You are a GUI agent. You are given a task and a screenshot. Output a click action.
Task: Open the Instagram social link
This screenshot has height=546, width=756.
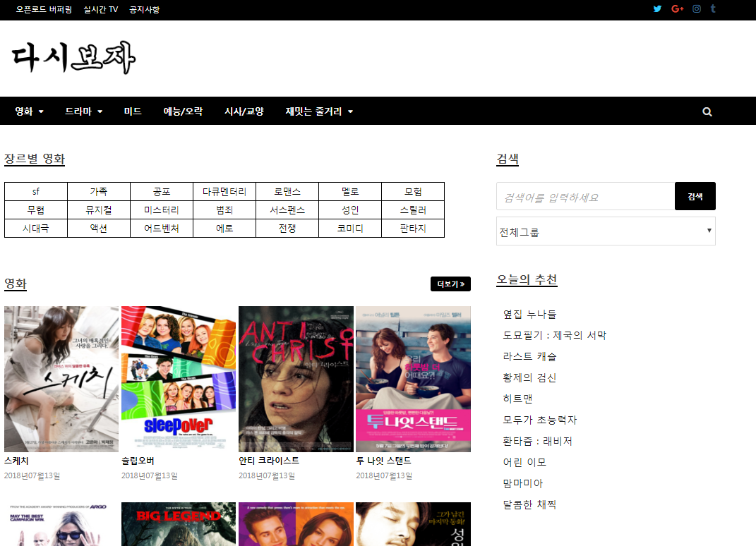[697, 8]
